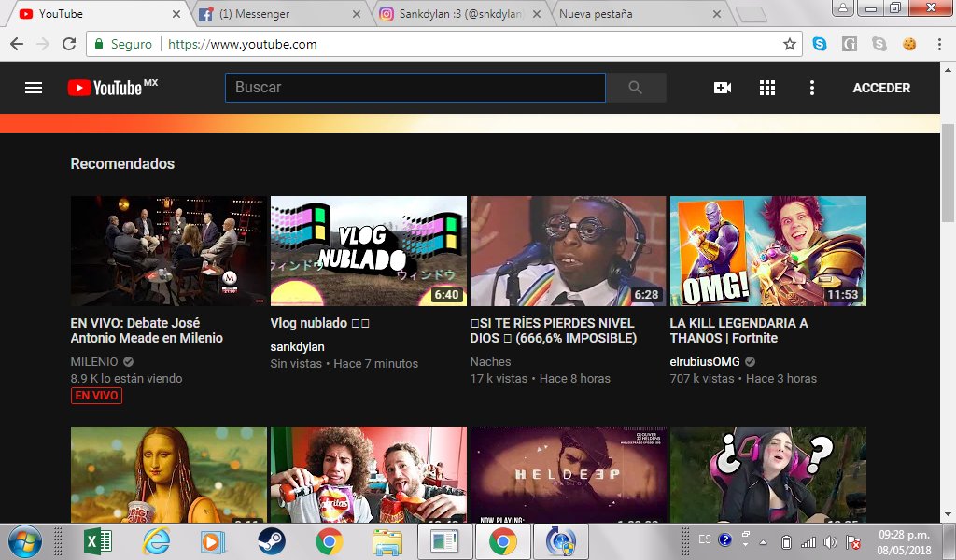The image size is (956, 560).
Task: Open the MILENIO channel link
Action: (94, 361)
